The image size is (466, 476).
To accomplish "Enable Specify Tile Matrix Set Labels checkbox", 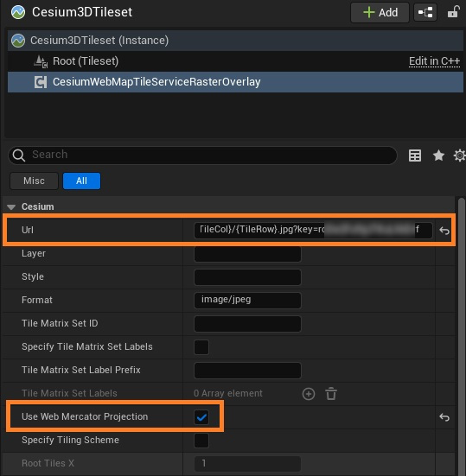I will pos(201,347).
